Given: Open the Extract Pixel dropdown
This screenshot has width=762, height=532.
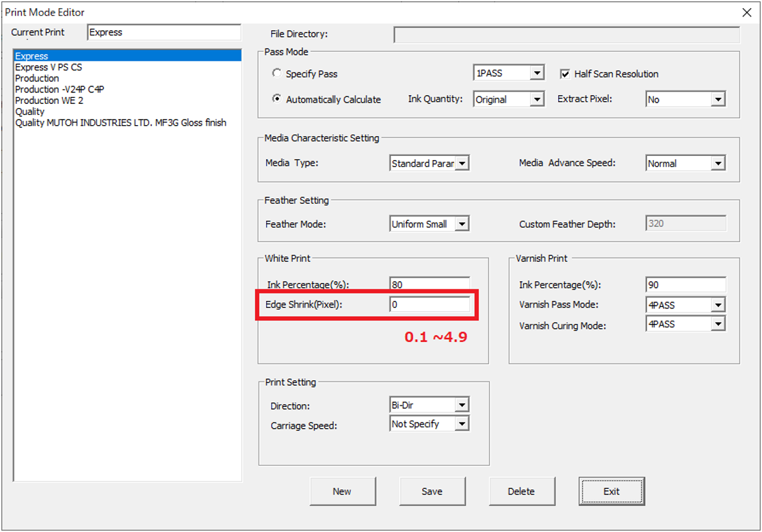Looking at the screenshot, I should tap(717, 100).
